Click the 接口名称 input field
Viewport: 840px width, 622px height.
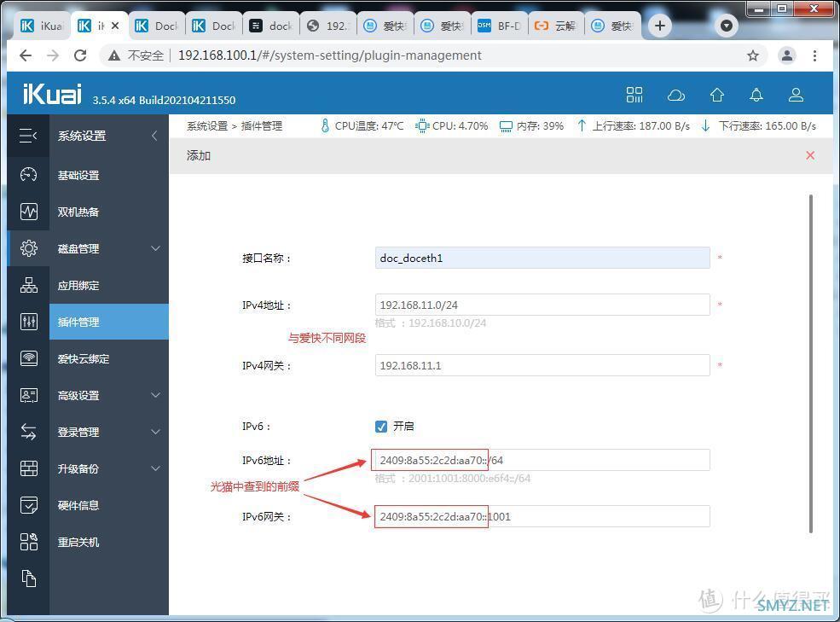pyautogui.click(x=542, y=258)
